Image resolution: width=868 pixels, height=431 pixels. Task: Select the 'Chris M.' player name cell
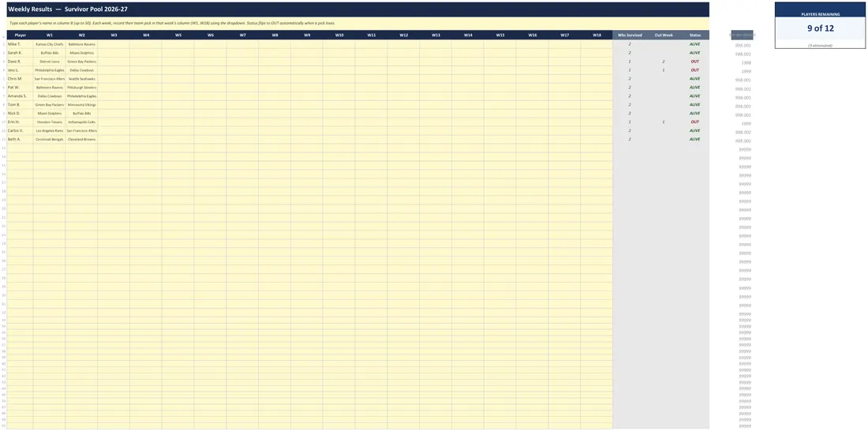(20, 79)
